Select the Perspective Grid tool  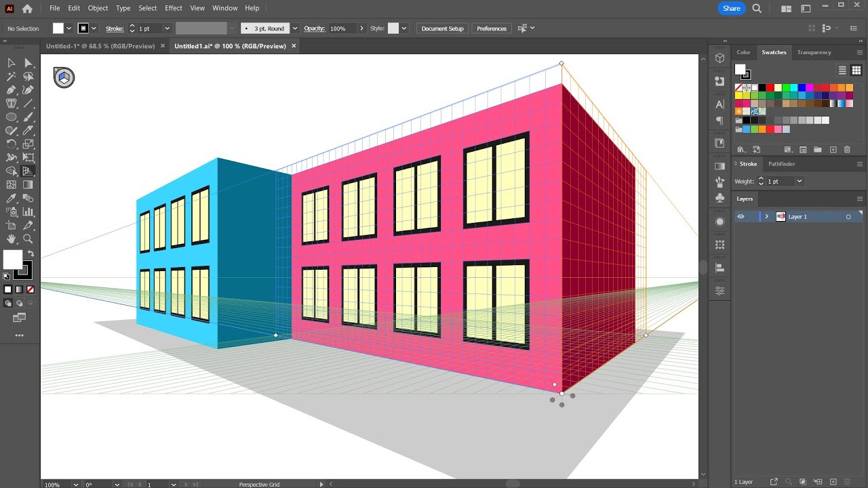coord(28,171)
